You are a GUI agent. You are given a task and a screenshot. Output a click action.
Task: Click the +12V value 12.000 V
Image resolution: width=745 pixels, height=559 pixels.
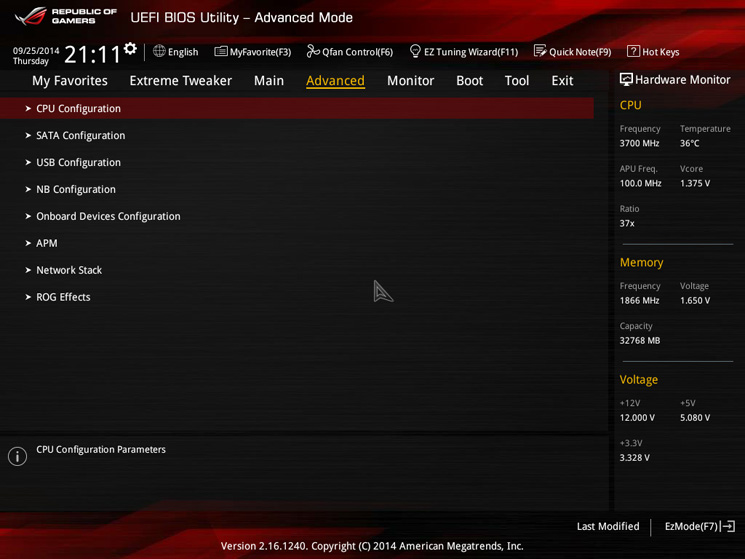coord(637,417)
